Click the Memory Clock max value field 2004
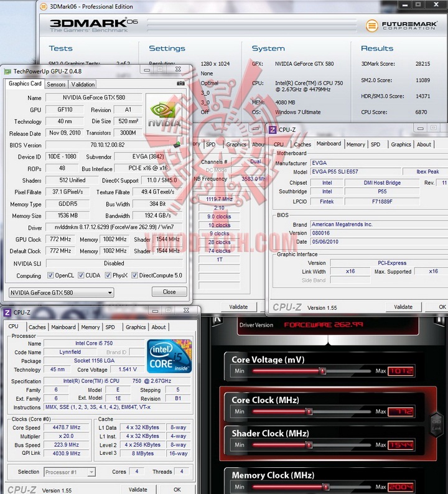Viewport: 448px width, 494px height. click(x=401, y=487)
